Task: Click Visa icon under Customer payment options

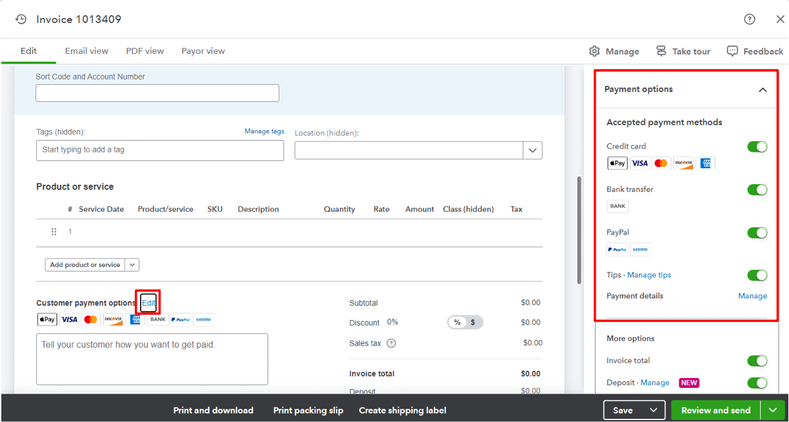Action: point(69,319)
